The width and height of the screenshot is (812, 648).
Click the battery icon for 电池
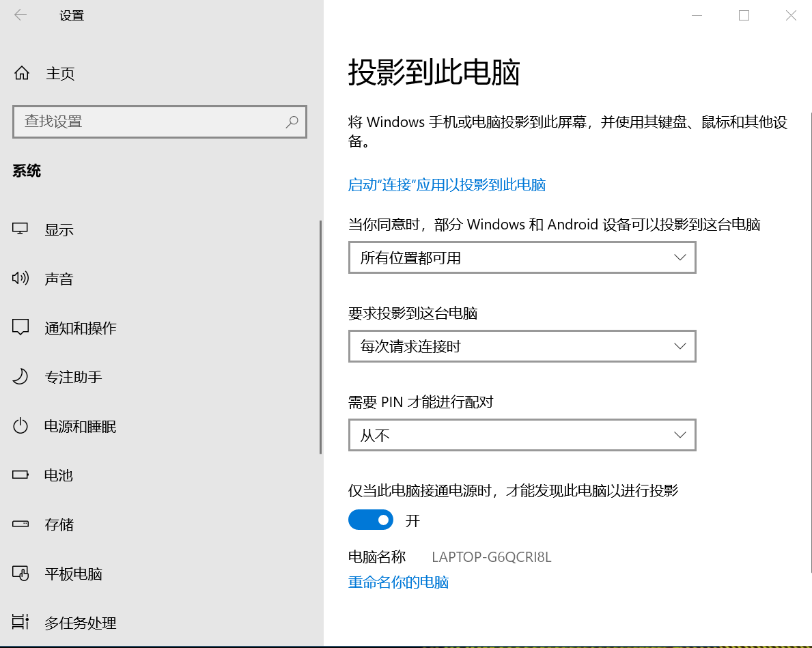(x=20, y=475)
